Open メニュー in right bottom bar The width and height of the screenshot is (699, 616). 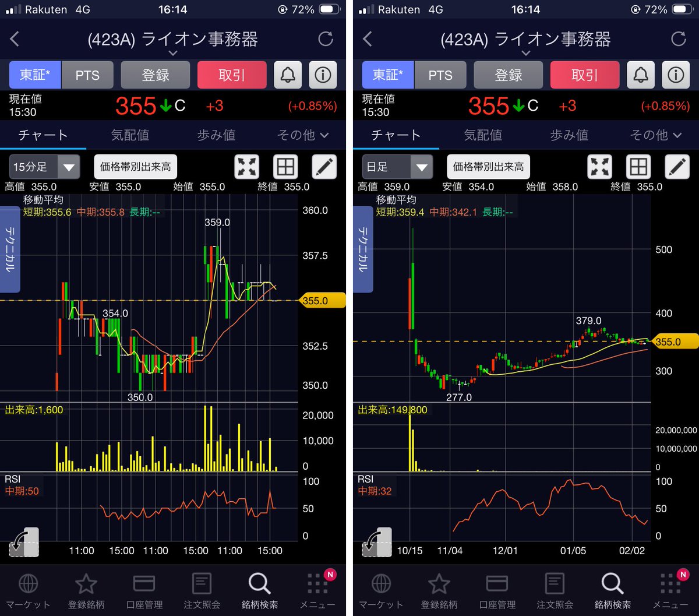670,591
